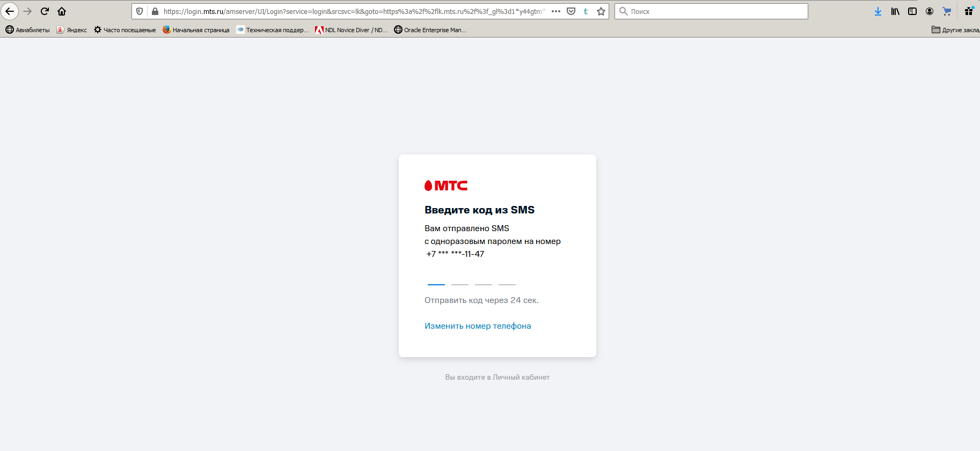Expand the "Другие закладки" bookmarks folder
Viewport: 980px width, 451px height.
pyautogui.click(x=955, y=30)
